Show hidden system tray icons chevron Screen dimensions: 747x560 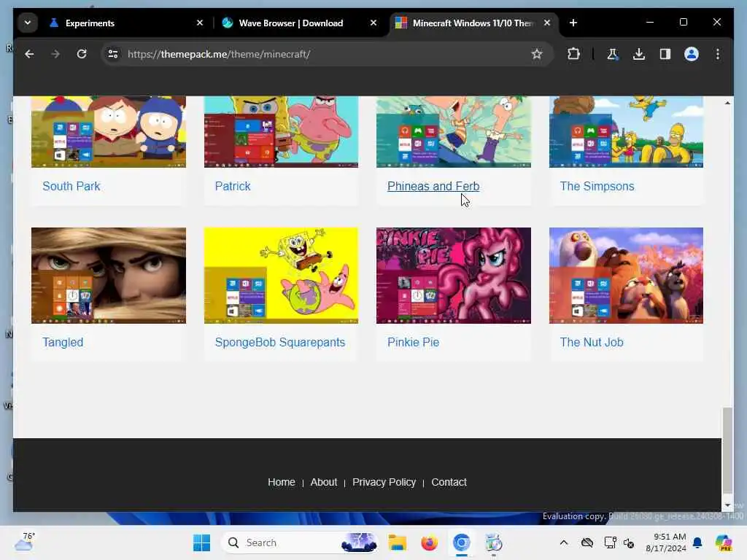tap(564, 542)
